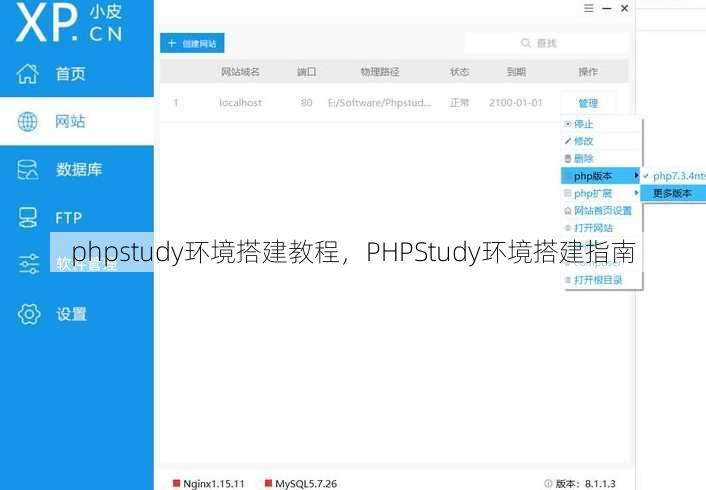Click the 端口 port column header
Image resolution: width=706 pixels, height=490 pixels.
(307, 72)
